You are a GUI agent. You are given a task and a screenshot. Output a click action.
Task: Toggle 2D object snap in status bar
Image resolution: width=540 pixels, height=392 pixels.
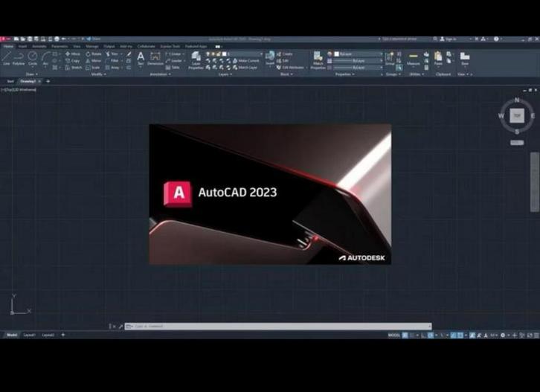pyautogui.click(x=460, y=335)
